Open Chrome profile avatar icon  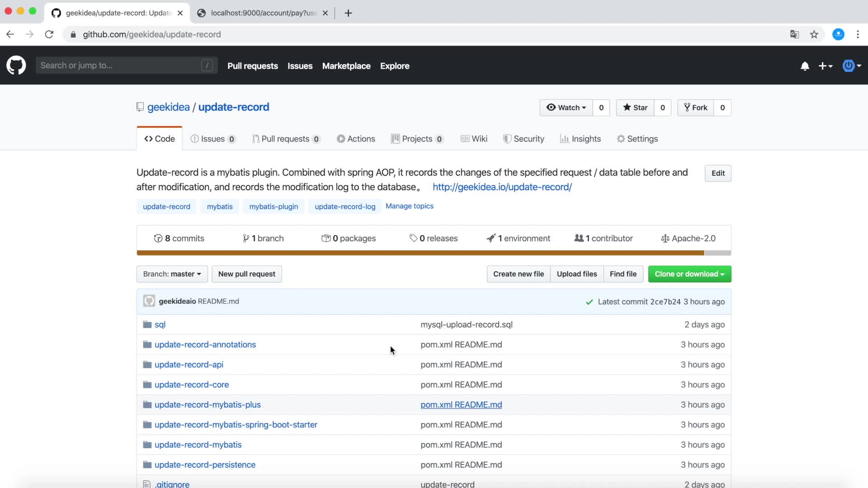pyautogui.click(x=838, y=34)
